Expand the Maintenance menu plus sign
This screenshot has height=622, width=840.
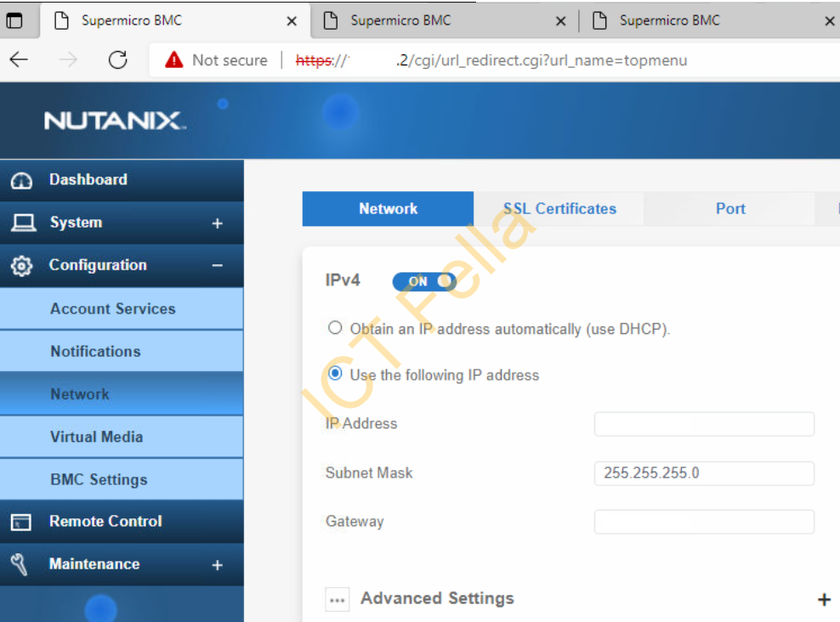pyautogui.click(x=217, y=565)
